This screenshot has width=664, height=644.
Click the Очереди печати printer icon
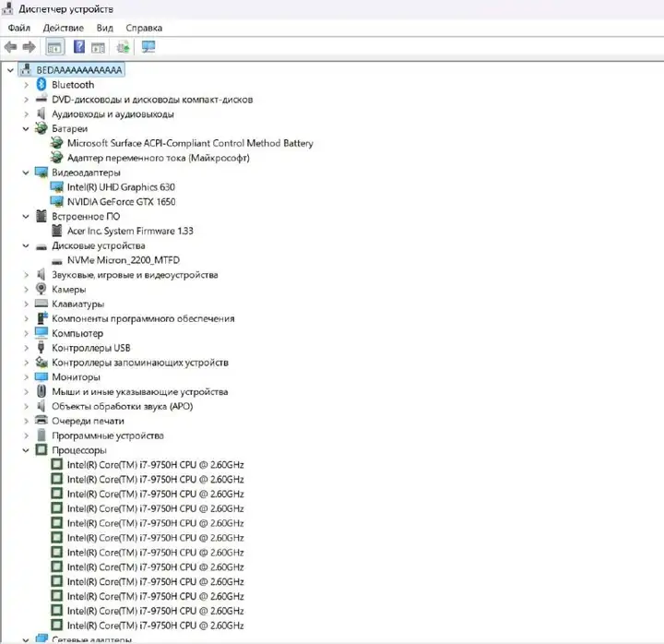click(41, 421)
